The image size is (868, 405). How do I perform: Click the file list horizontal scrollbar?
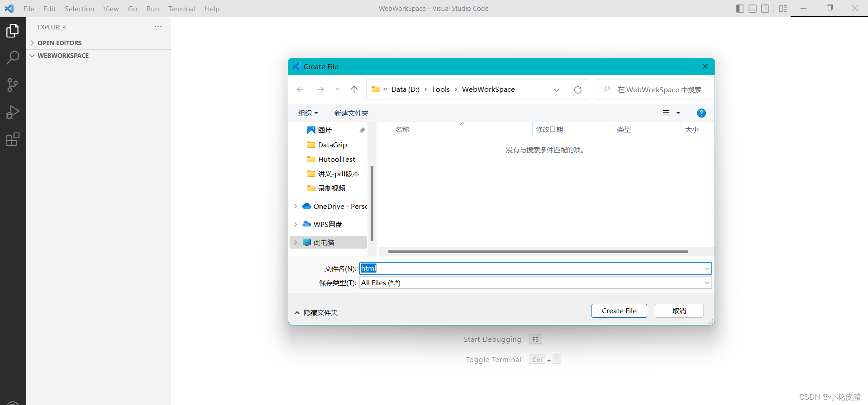538,252
